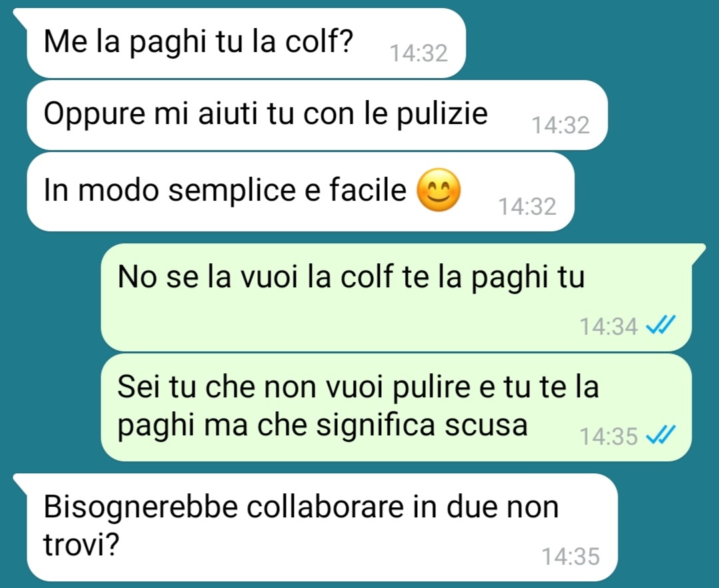Tap the message 'Me la paghi tu la colf?'
The image size is (719, 588).
247,43
